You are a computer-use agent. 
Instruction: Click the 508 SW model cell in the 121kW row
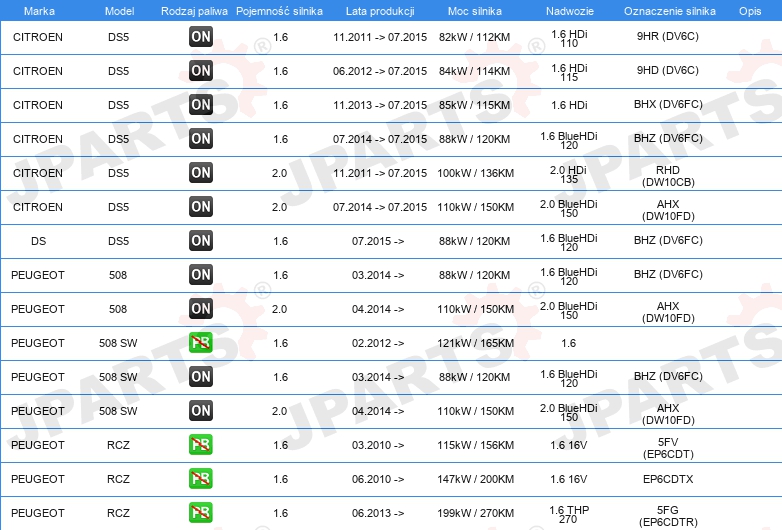[118, 343]
